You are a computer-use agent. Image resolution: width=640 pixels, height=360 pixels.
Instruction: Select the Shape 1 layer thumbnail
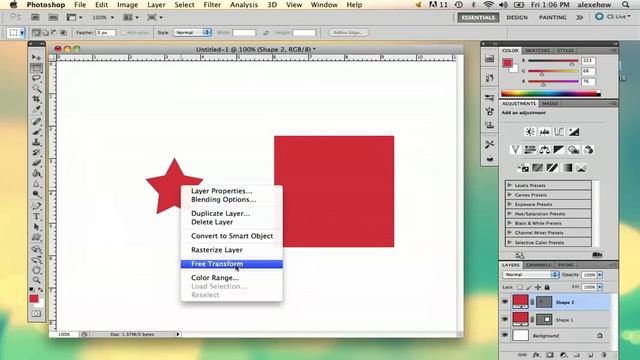click(520, 319)
